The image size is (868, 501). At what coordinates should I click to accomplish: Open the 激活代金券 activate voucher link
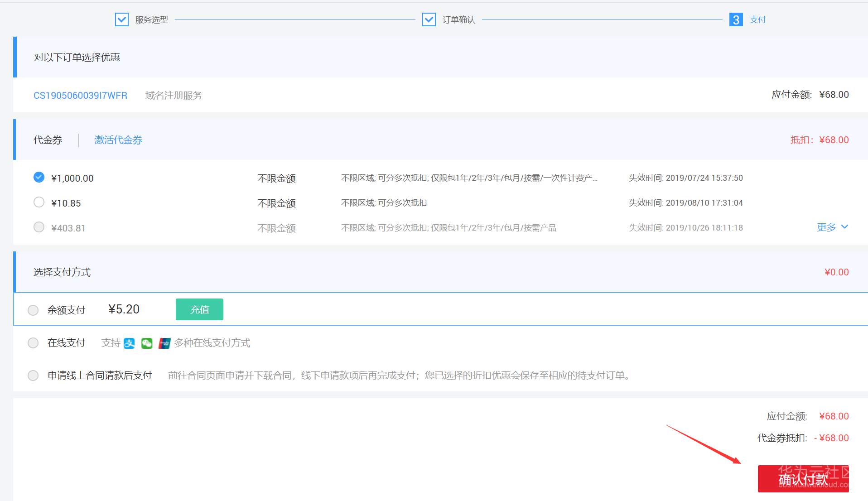point(118,140)
